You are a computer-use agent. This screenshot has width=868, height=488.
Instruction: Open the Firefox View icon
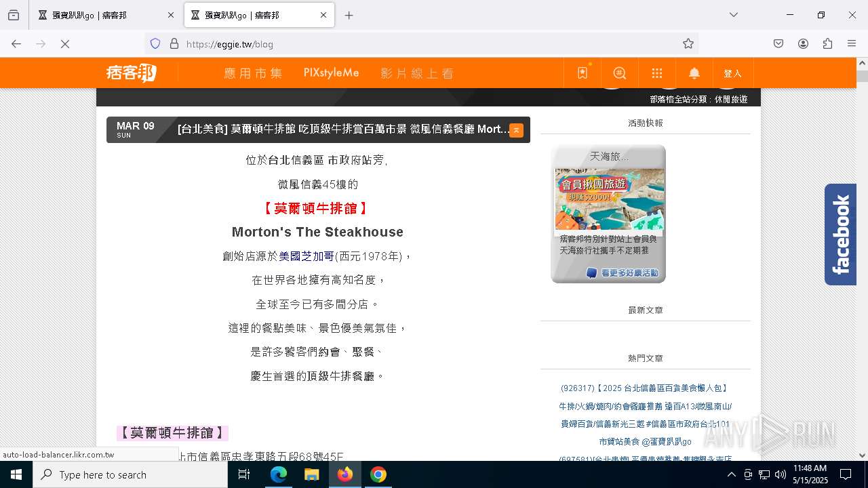click(14, 15)
